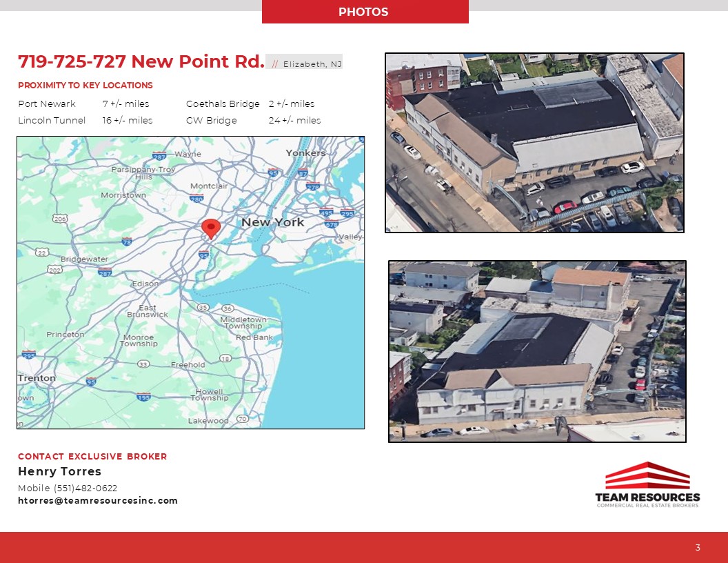Click the CONTACT EXCLUSIVE BROKER heading

click(x=92, y=456)
